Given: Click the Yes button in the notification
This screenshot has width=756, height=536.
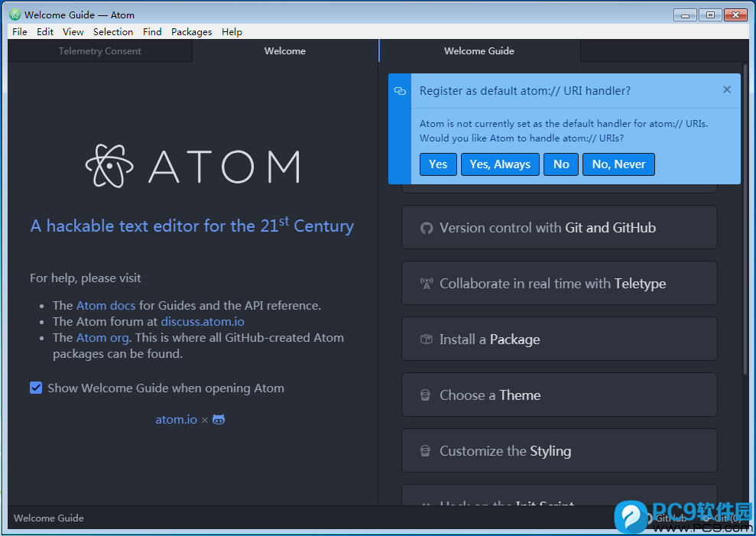Looking at the screenshot, I should tap(438, 164).
